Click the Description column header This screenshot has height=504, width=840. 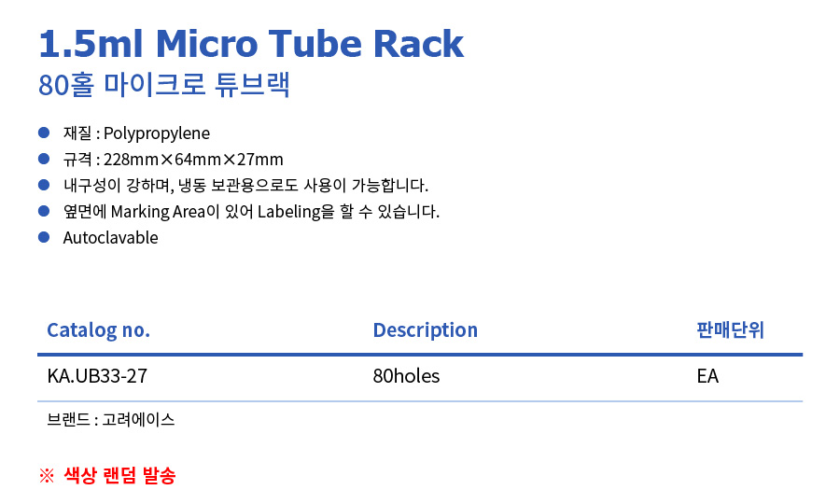click(x=426, y=330)
